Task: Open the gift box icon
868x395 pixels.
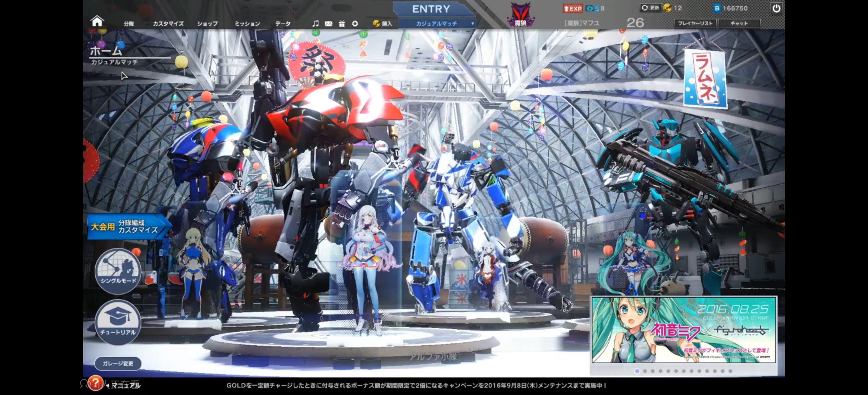Action: coord(342,24)
